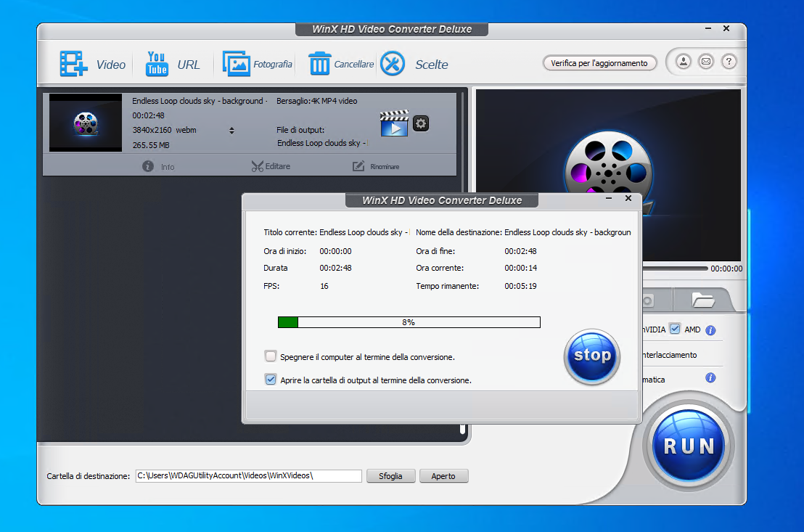The width and height of the screenshot is (804, 532).
Task: Click the 265.55 MB file size
Action: [151, 145]
